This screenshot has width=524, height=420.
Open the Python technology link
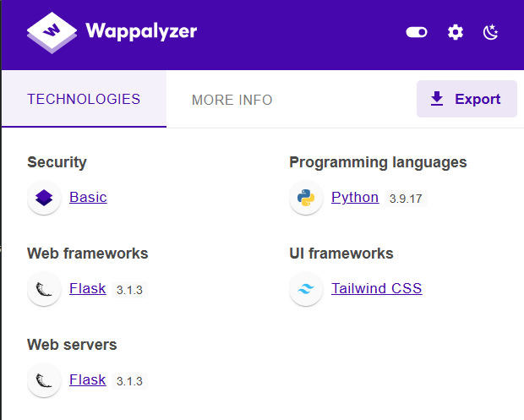coord(355,197)
